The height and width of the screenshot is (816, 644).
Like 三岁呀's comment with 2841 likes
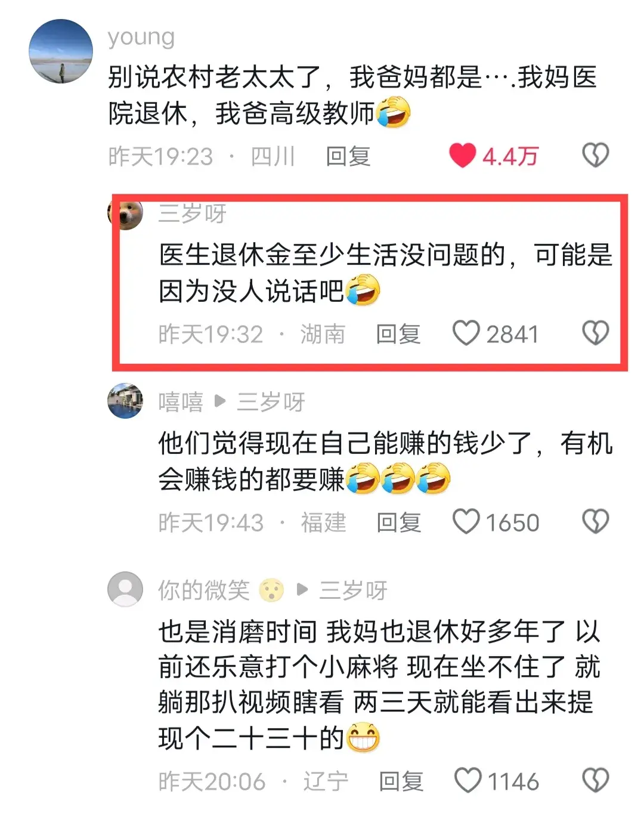(466, 333)
